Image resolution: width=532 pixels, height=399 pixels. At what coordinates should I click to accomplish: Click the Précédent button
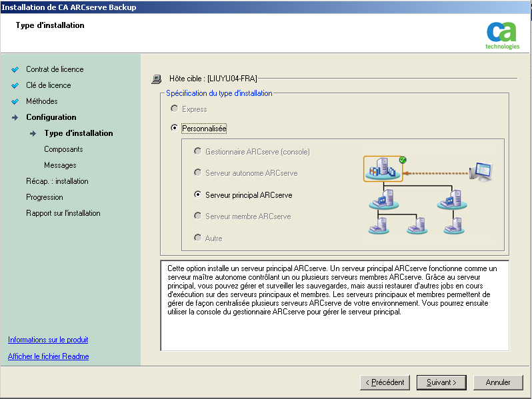point(385,382)
